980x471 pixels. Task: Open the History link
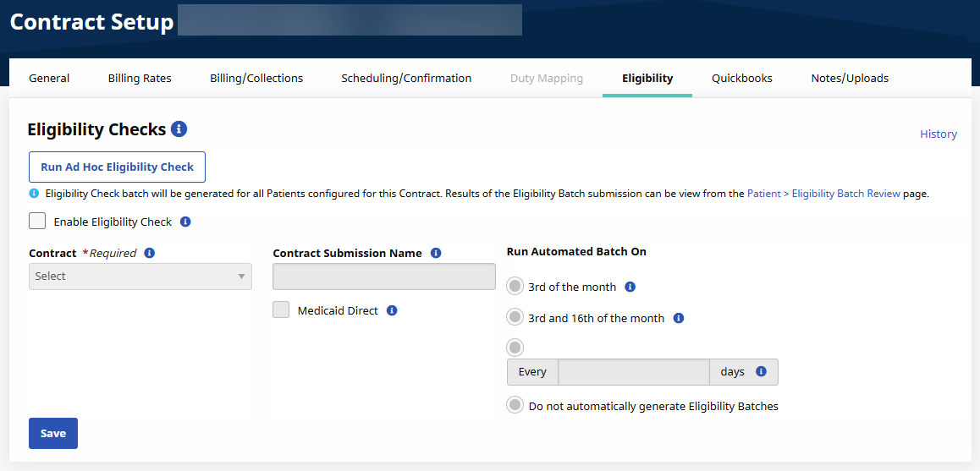click(x=938, y=134)
